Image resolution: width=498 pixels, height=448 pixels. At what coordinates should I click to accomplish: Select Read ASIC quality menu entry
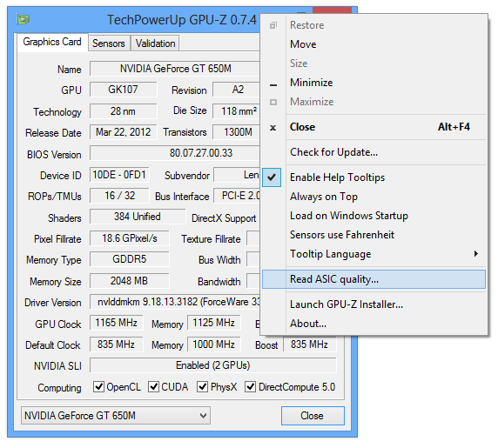pos(374,279)
